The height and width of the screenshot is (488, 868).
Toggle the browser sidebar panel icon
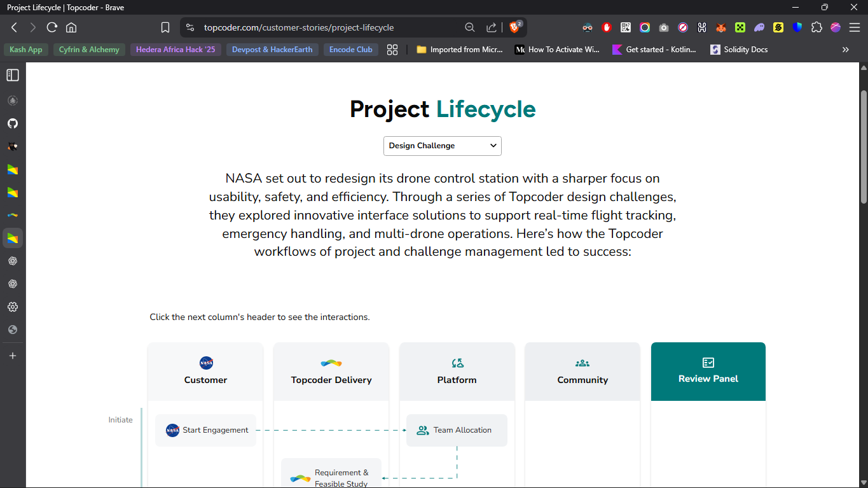pyautogui.click(x=13, y=75)
